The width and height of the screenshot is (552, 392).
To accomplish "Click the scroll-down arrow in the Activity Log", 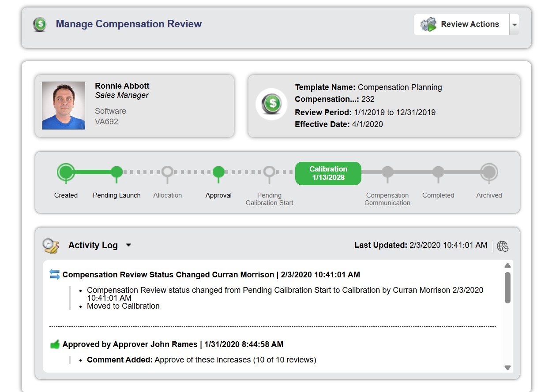I will (x=507, y=367).
